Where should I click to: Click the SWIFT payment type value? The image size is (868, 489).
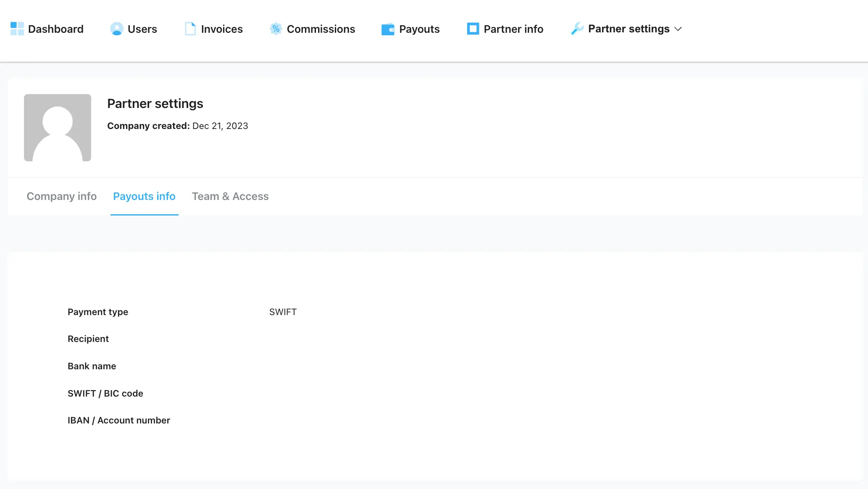283,312
